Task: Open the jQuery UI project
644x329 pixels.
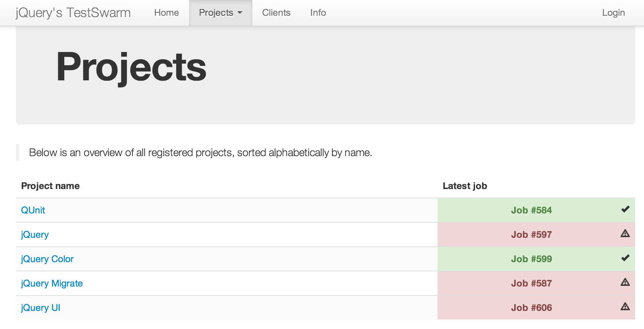Action: pyautogui.click(x=41, y=308)
